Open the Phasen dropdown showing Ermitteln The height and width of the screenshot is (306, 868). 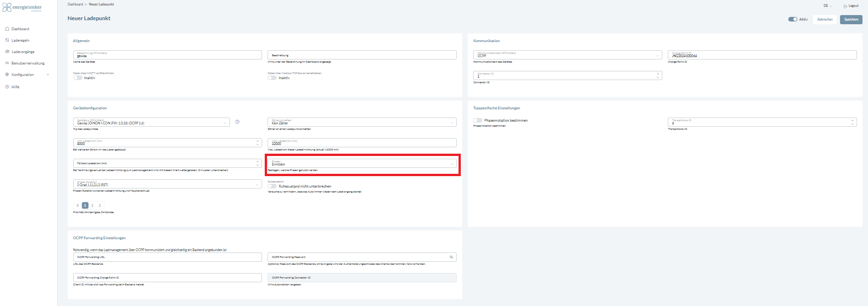(x=362, y=163)
